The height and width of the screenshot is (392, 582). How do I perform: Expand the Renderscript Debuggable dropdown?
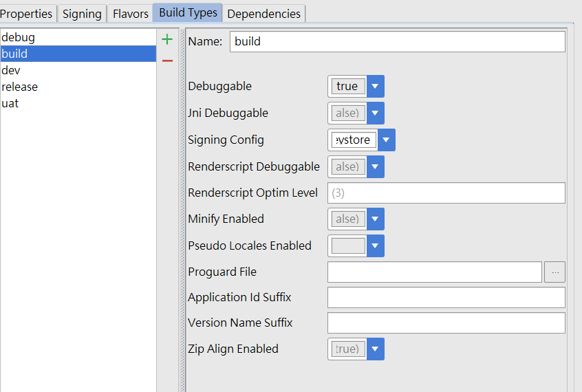click(x=375, y=166)
